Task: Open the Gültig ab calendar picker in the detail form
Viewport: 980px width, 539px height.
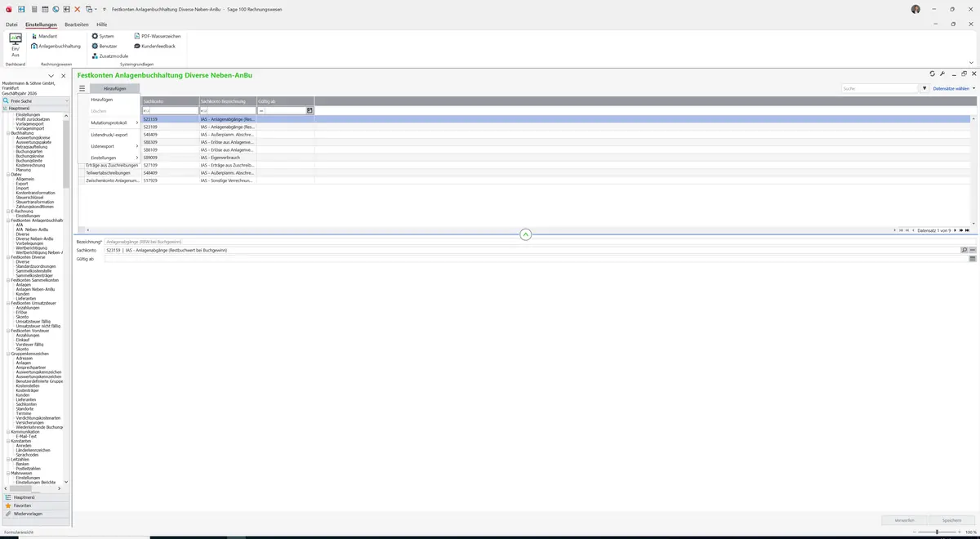Action: [x=973, y=259]
